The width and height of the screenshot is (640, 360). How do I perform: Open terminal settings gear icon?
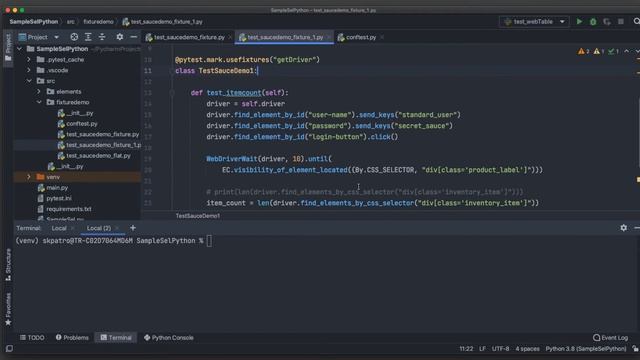click(x=624, y=228)
